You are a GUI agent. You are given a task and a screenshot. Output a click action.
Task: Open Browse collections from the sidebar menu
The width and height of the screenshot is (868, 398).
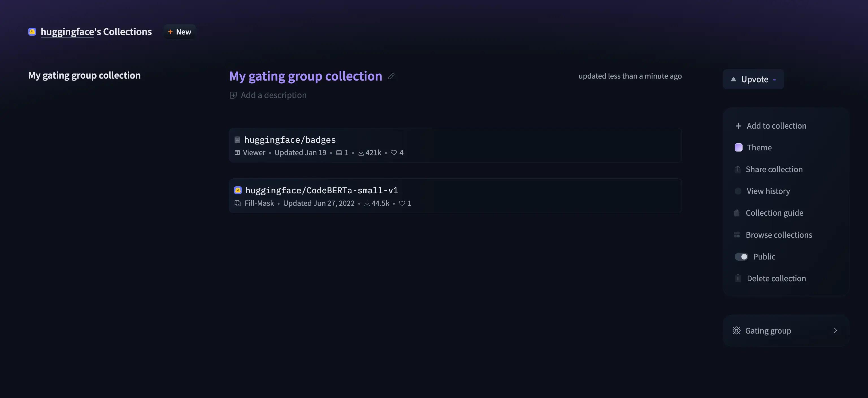[x=778, y=235]
